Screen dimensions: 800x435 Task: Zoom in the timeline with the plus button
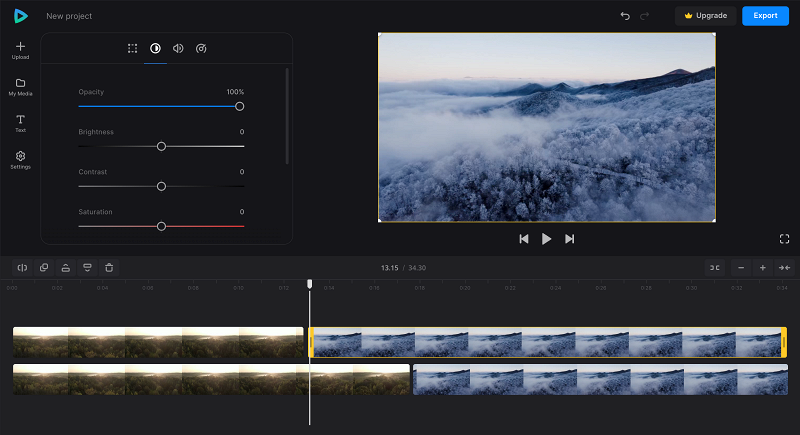(x=763, y=268)
